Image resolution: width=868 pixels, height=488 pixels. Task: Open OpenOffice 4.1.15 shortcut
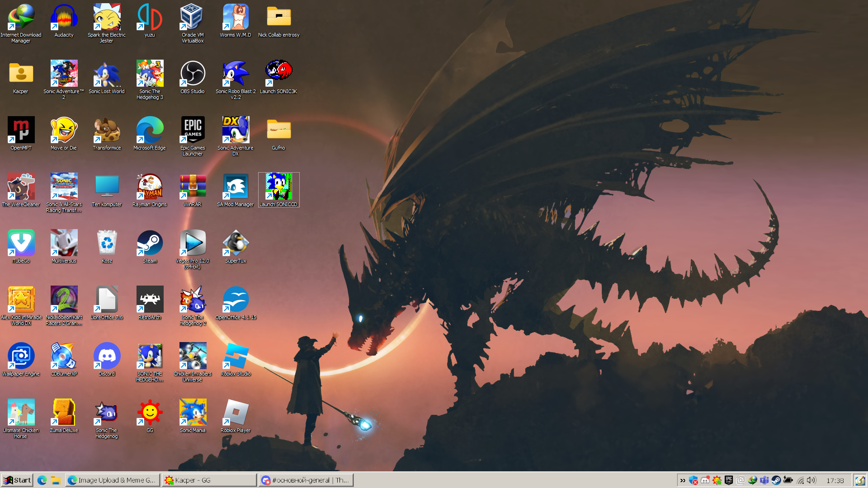click(x=236, y=303)
